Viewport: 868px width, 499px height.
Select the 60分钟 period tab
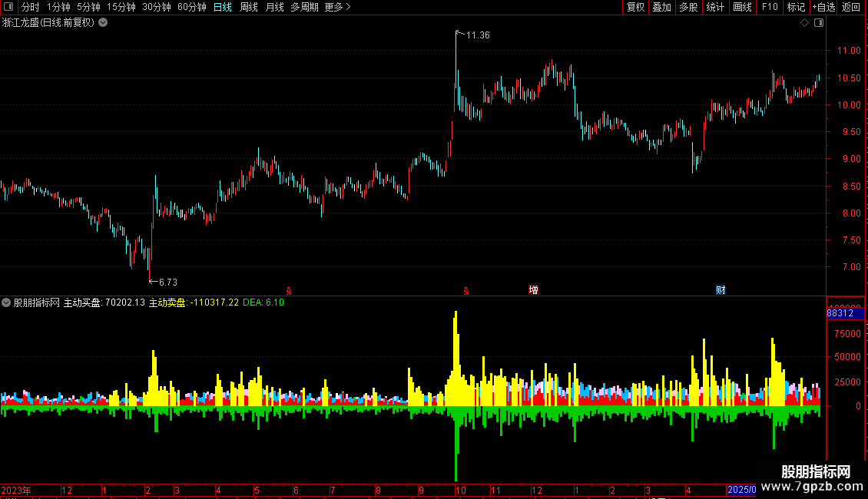(x=192, y=7)
